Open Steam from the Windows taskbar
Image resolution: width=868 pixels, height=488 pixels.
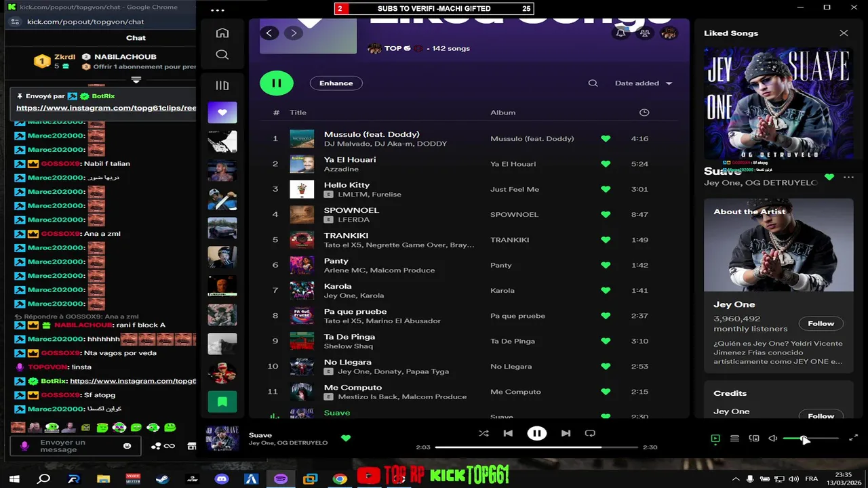pos(162,479)
